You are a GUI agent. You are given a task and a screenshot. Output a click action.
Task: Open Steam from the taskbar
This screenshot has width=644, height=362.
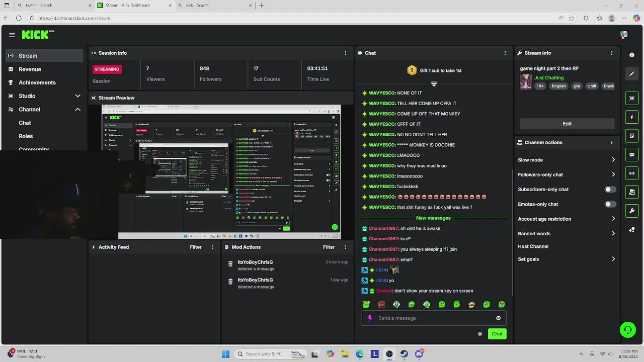[404, 354]
